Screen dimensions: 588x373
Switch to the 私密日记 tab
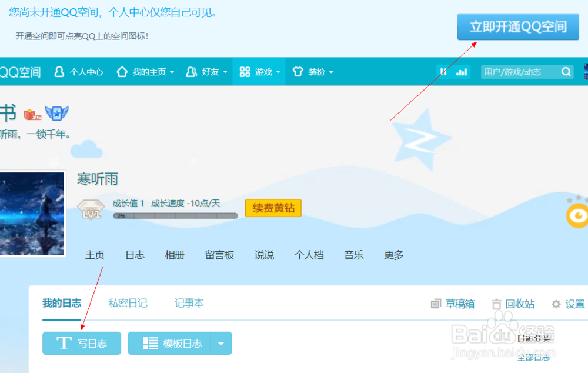(128, 303)
